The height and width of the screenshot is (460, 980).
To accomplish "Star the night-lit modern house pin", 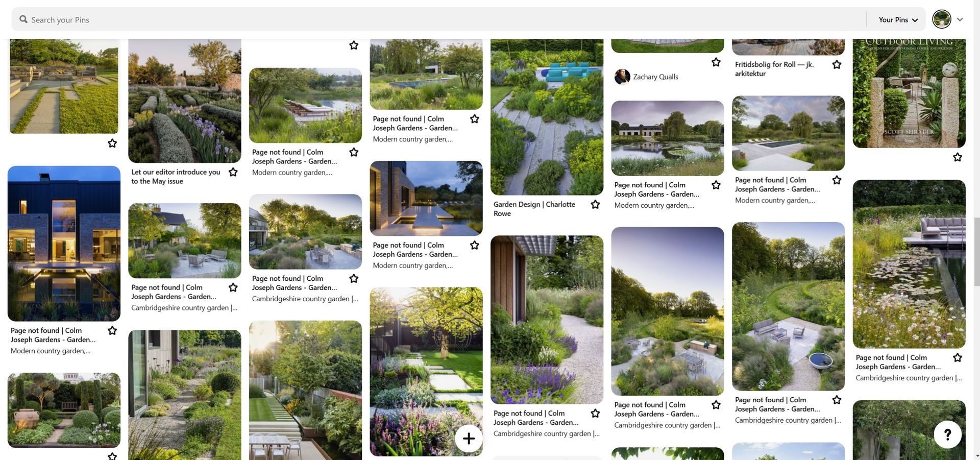I will [112, 331].
